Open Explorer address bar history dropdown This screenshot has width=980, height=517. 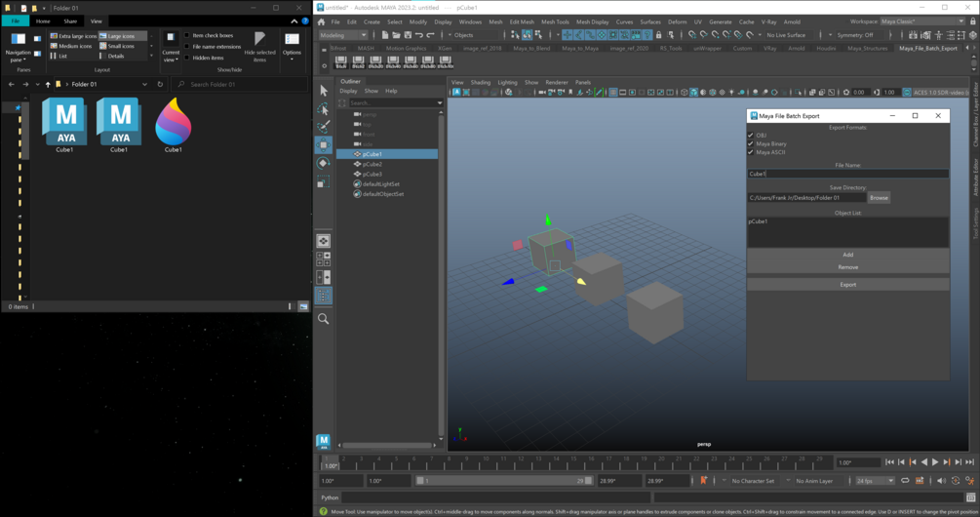point(144,85)
